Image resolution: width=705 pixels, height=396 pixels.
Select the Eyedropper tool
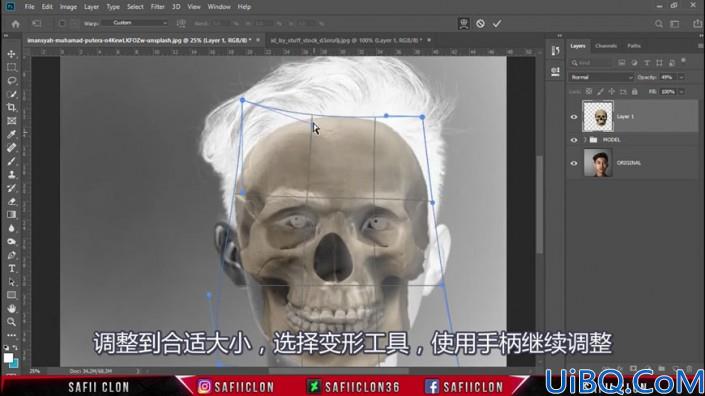12,134
